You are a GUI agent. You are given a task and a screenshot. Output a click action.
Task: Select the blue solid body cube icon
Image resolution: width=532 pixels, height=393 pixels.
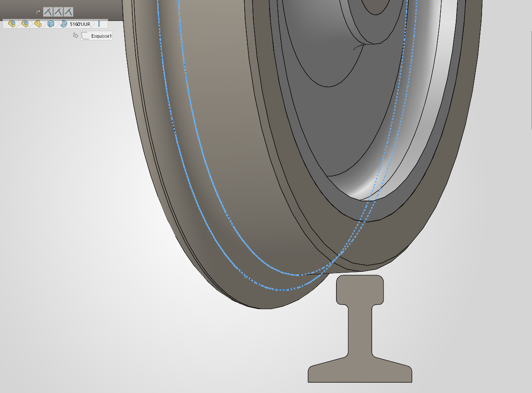tap(51, 24)
